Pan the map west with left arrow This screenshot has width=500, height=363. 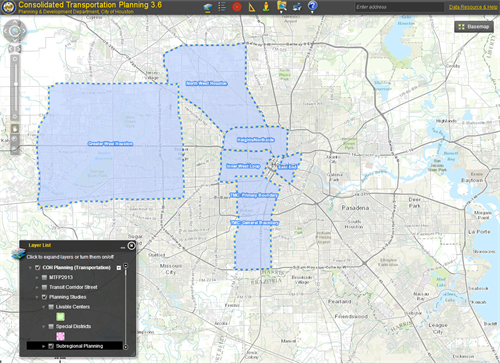pyautogui.click(x=6, y=31)
